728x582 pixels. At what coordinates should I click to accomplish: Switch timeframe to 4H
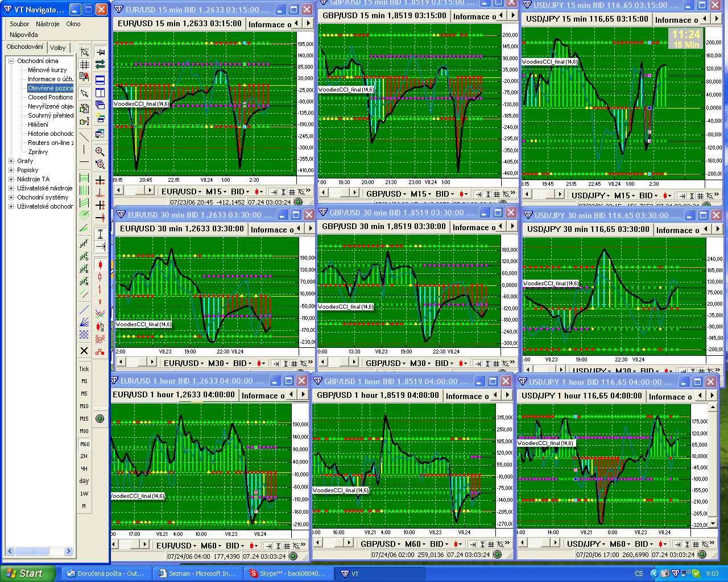tap(84, 469)
